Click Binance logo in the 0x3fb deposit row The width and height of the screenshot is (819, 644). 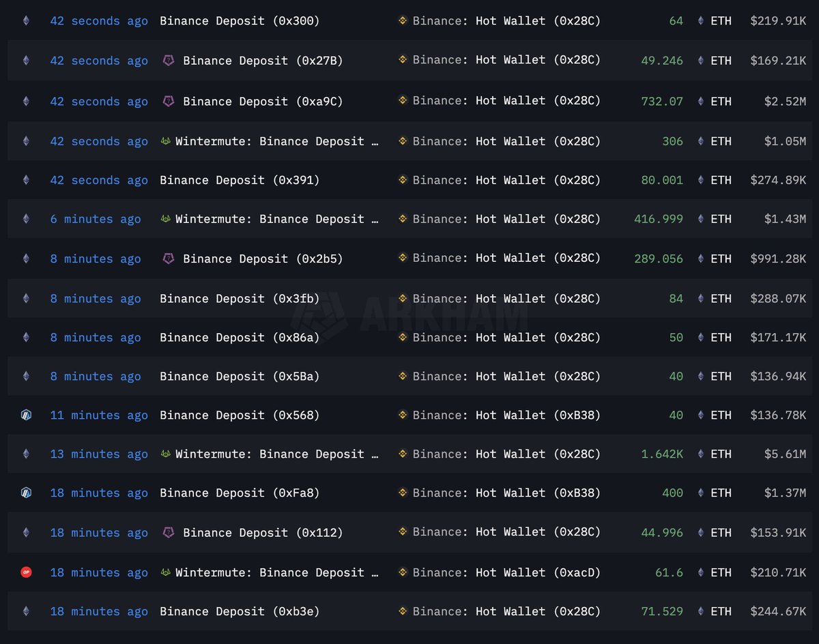[403, 298]
